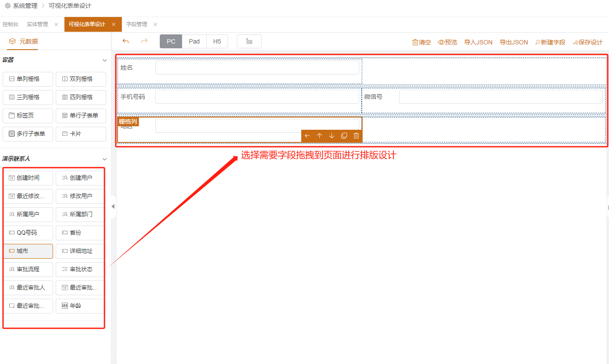Delete the selected grid column

coord(356,136)
